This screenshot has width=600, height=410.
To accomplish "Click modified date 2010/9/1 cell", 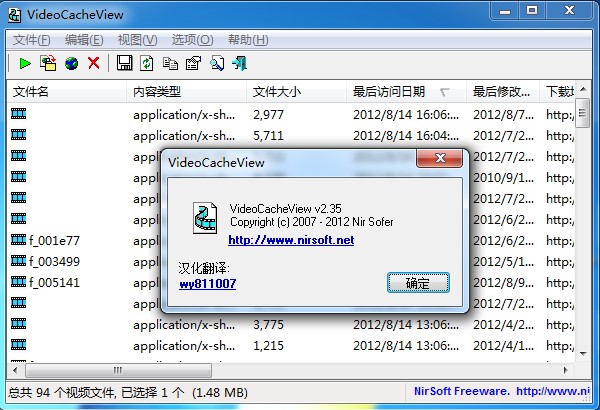I will (503, 178).
